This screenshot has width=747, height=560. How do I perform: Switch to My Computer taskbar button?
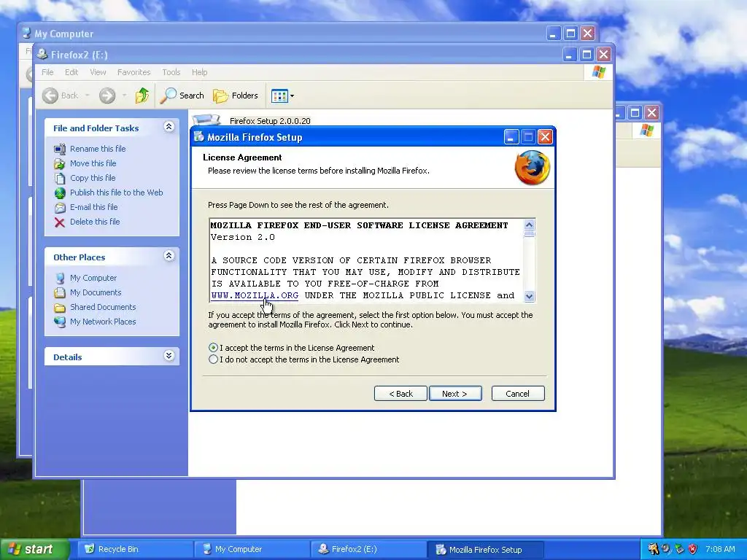pos(252,550)
